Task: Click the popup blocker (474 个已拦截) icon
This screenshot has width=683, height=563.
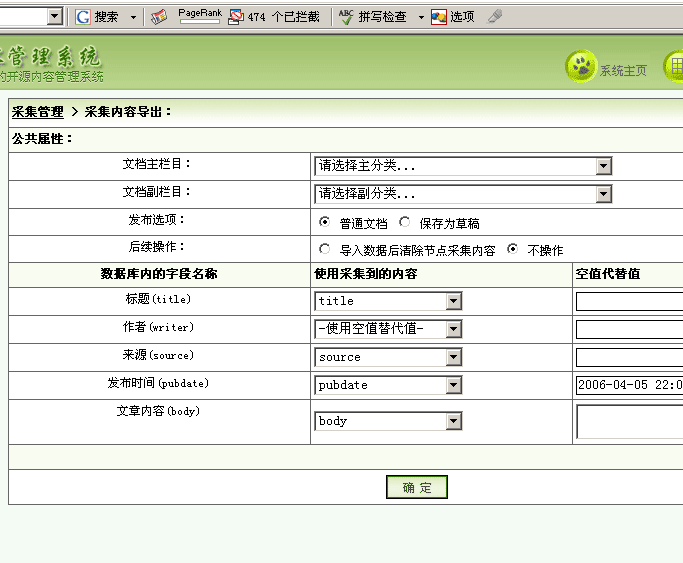Action: [236, 17]
